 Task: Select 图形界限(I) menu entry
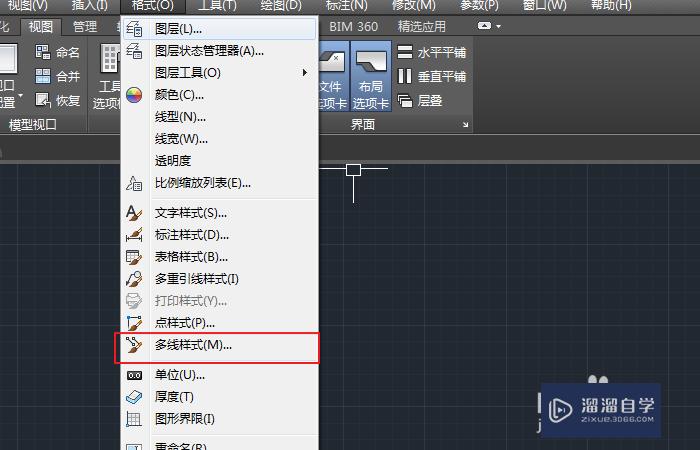point(219,419)
